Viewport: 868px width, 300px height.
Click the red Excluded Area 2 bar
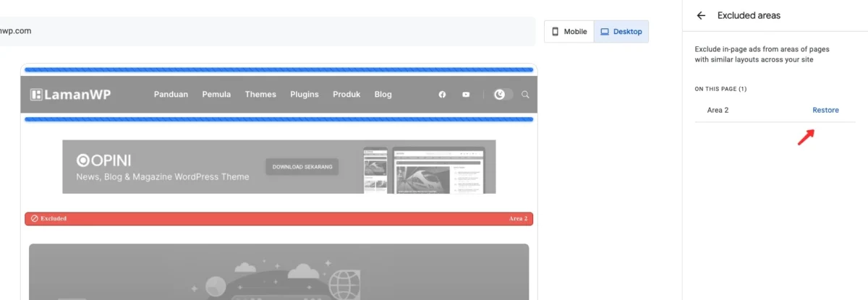pyautogui.click(x=279, y=218)
